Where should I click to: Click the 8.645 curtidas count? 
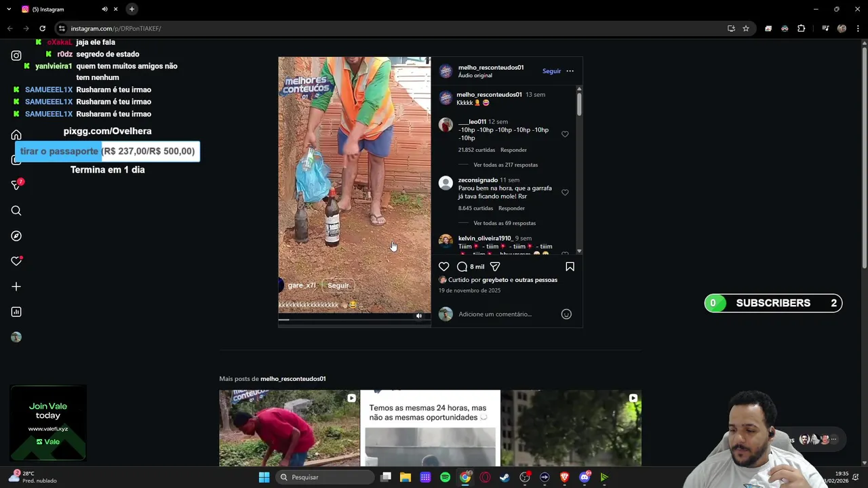click(475, 208)
